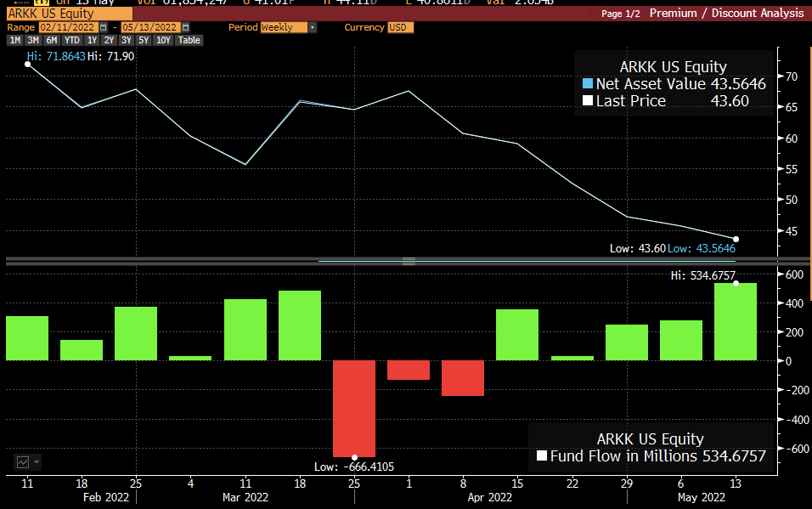Click the price low marker dot on May 13

point(736,239)
